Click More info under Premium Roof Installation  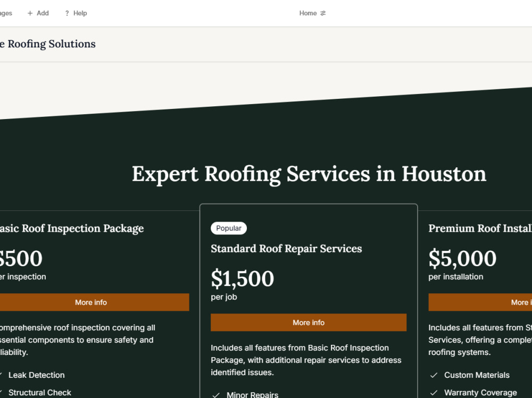click(480, 302)
